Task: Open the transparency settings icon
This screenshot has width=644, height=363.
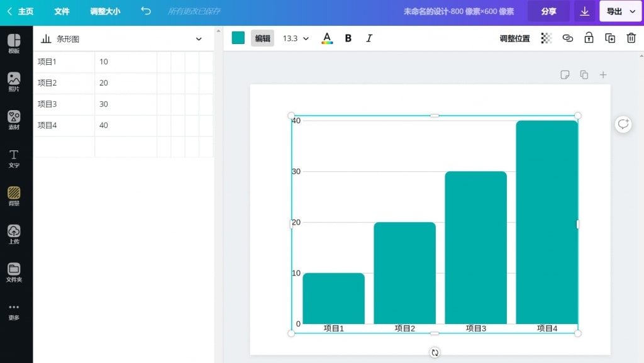Action: 547,38
